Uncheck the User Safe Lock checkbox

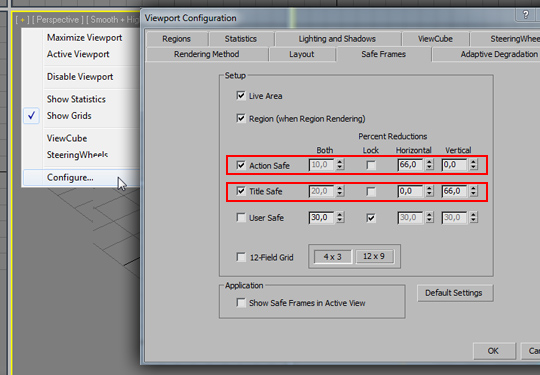pos(371,217)
